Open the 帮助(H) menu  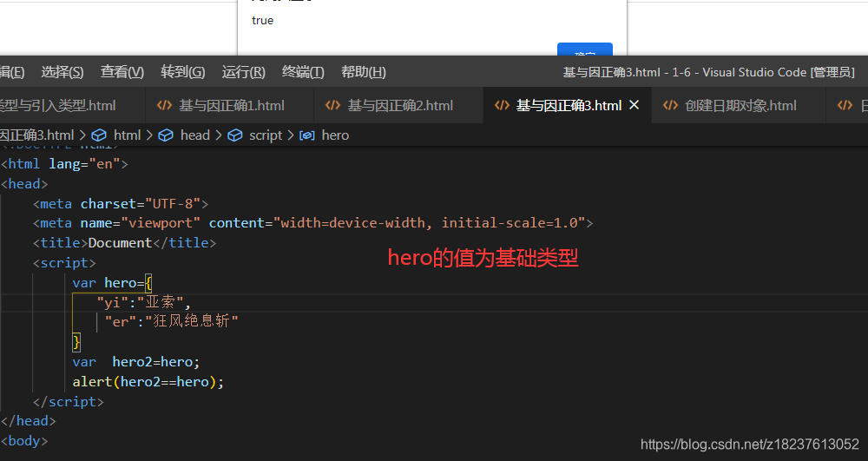pos(363,72)
